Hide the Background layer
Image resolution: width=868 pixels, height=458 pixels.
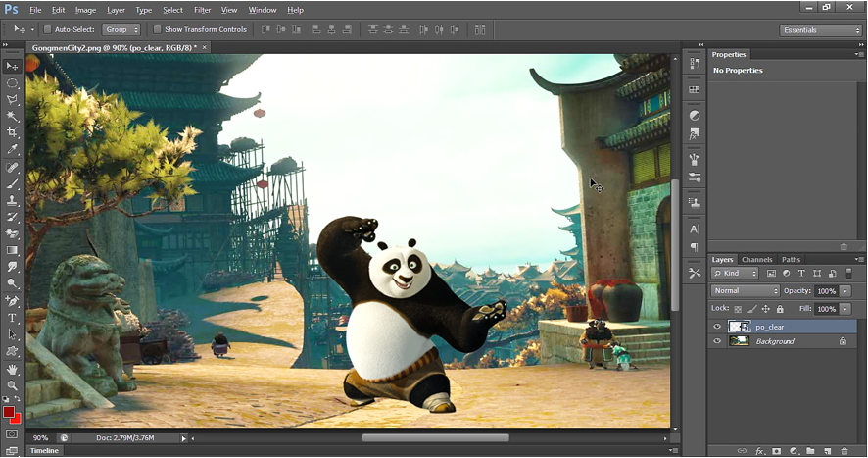[717, 341]
